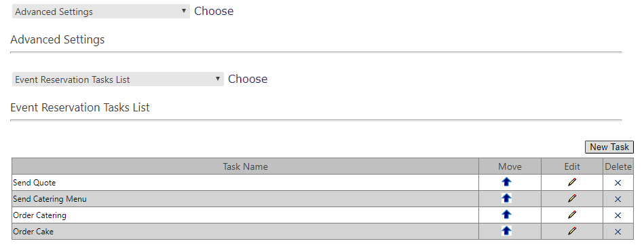The height and width of the screenshot is (252, 644).
Task: Edit the Order Catering task
Action: (571, 215)
